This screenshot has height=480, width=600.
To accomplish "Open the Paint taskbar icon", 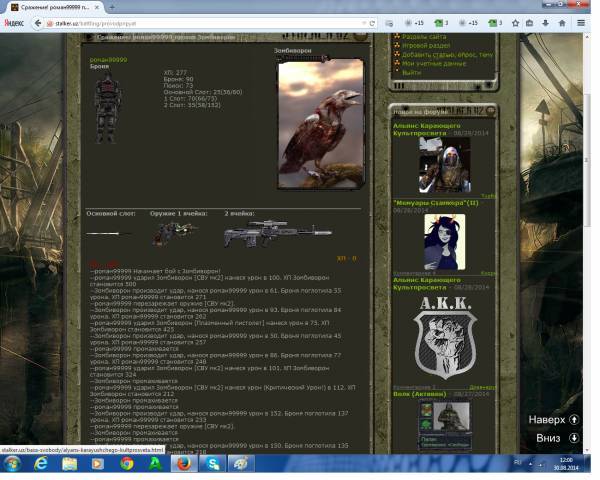I will tap(241, 464).
